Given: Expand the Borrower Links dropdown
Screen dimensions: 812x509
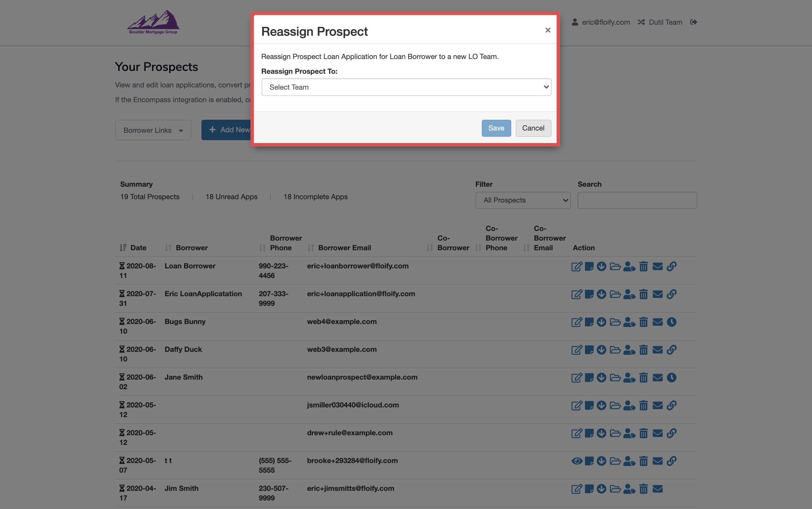Looking at the screenshot, I should 153,130.
